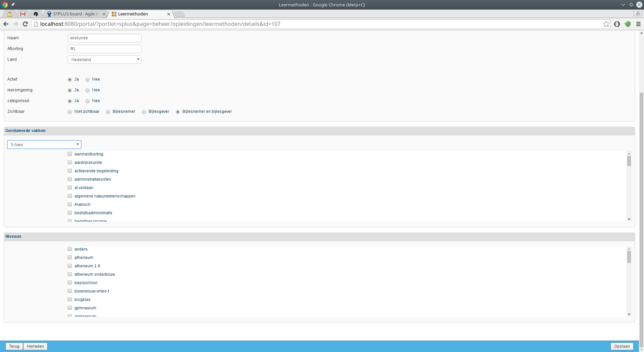Image resolution: width=644 pixels, height=352 pixels.
Task: Click the pin icon in title bar
Action: [x=13, y=5]
